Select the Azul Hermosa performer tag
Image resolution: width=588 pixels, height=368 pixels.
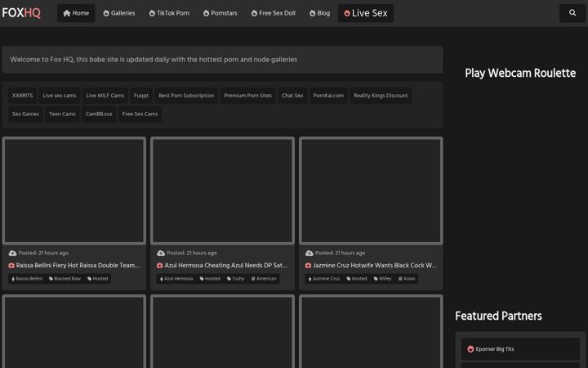click(x=176, y=279)
